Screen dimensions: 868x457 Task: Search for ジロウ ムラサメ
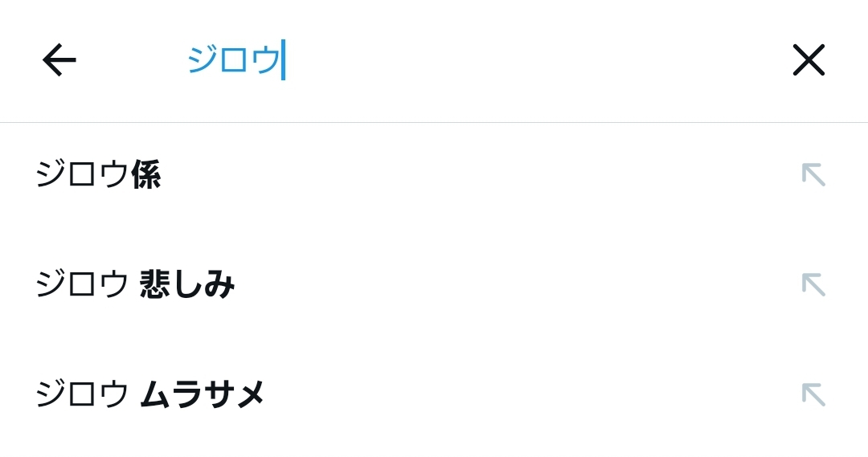[x=150, y=394]
